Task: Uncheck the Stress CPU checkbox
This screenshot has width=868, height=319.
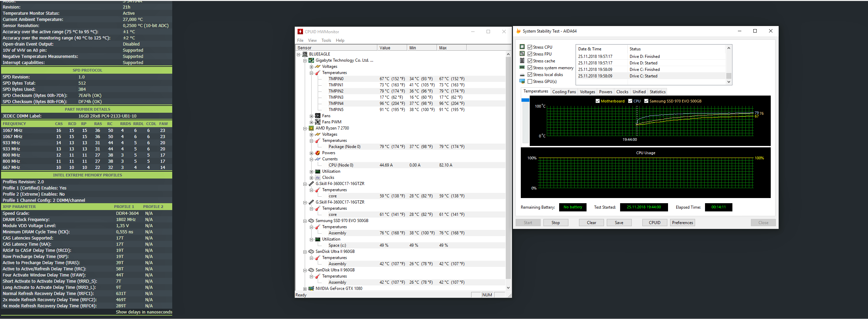Action: (x=530, y=47)
